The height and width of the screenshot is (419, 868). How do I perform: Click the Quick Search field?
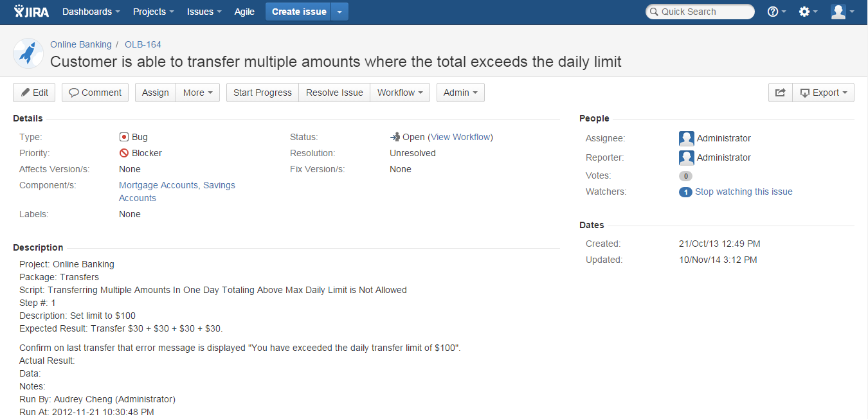coord(700,12)
